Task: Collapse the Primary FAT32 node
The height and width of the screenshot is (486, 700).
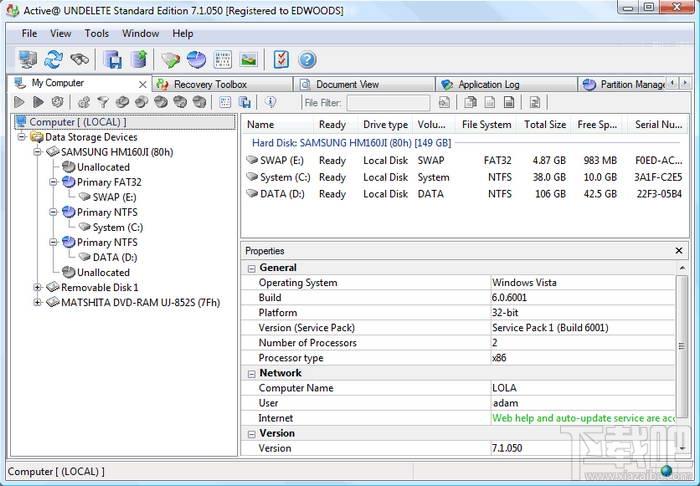Action: point(53,182)
